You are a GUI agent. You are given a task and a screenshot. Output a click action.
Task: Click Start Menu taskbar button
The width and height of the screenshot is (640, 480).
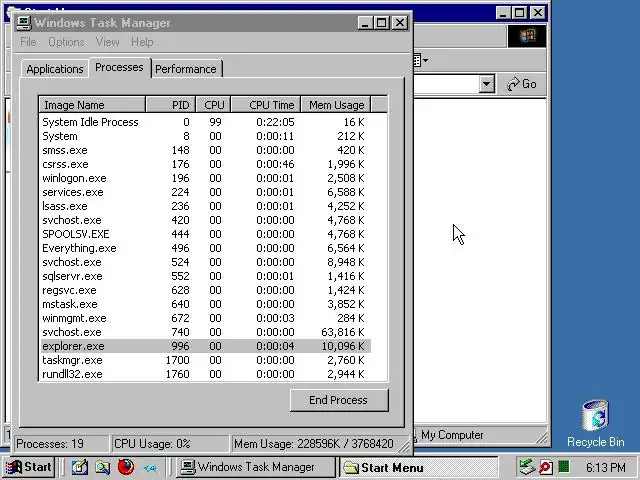418,467
